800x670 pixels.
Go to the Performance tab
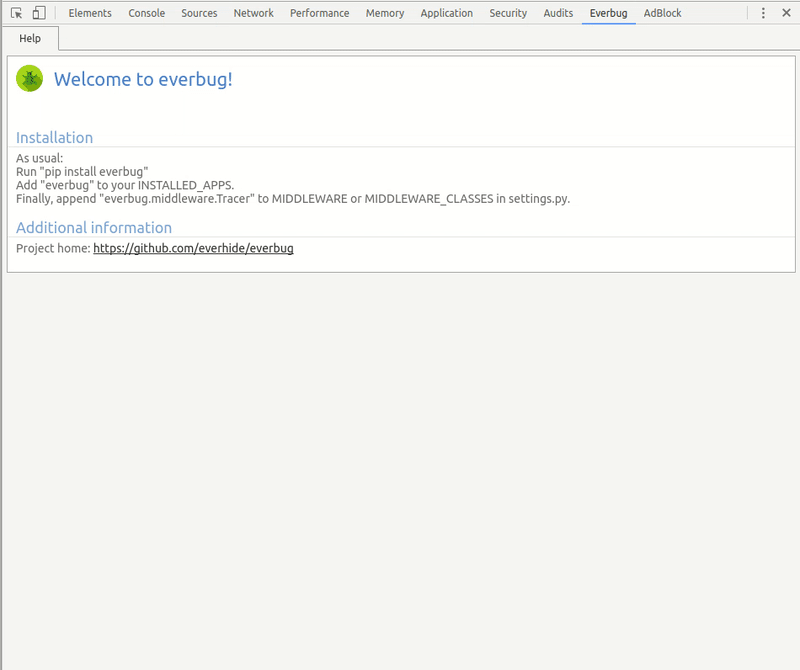pyautogui.click(x=319, y=13)
